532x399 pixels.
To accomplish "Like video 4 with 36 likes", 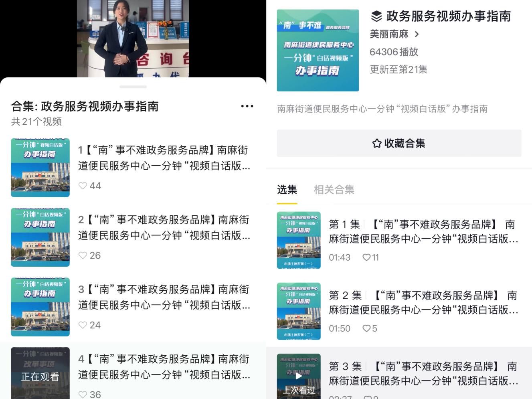I will click(x=83, y=394).
